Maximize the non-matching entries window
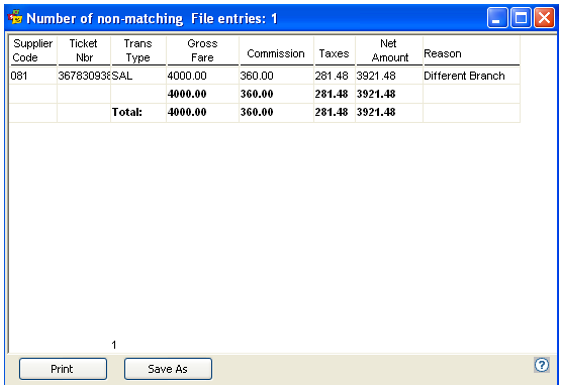 [521, 18]
